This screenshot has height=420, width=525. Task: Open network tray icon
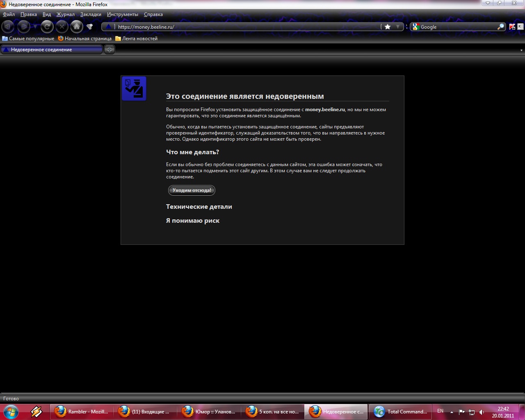472,412
